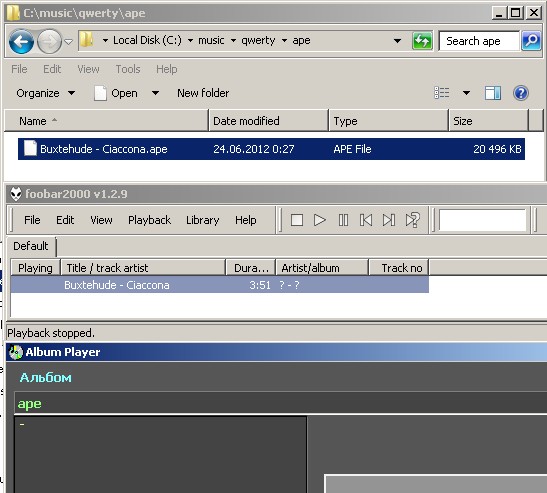
Task: Sort by Name column header
Action: [x=106, y=121]
